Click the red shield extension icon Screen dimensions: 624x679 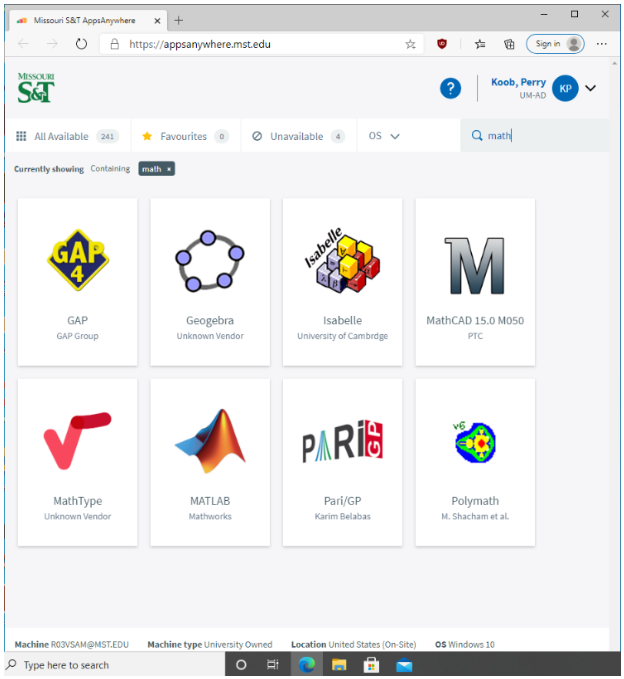(442, 44)
